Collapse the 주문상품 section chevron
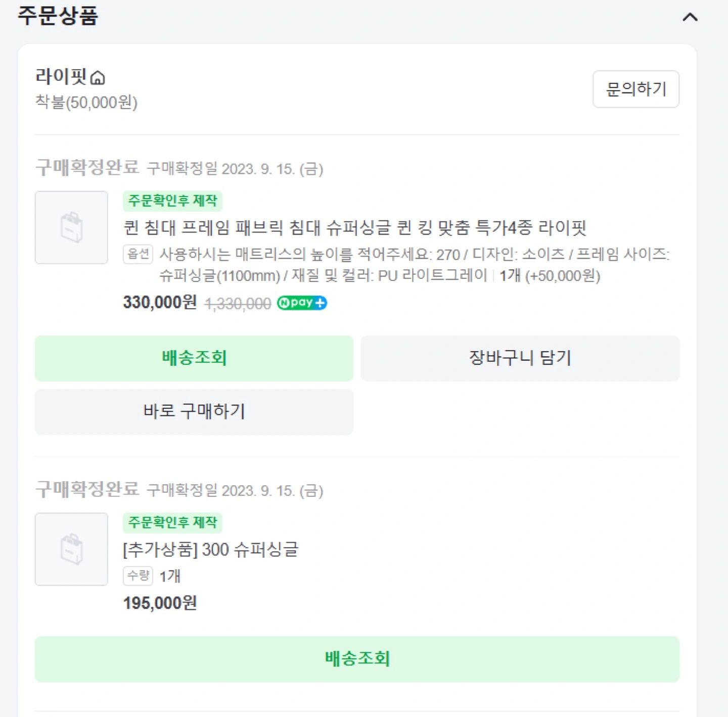Screen dimensions: 728x717 (690, 17)
